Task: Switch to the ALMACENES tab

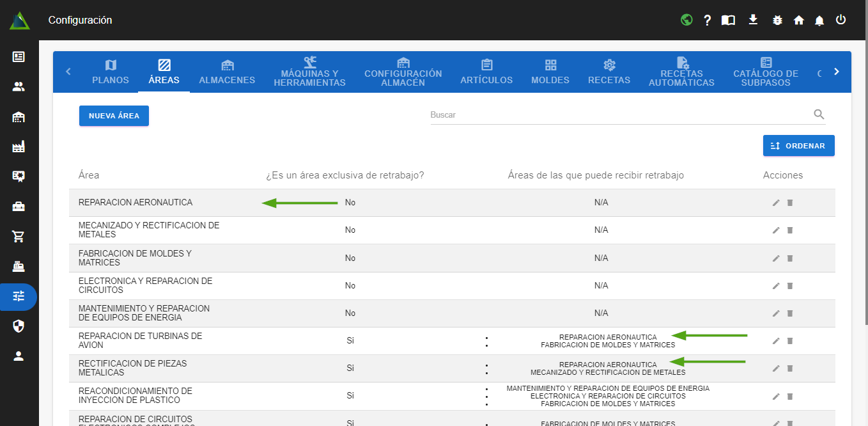Action: point(227,72)
